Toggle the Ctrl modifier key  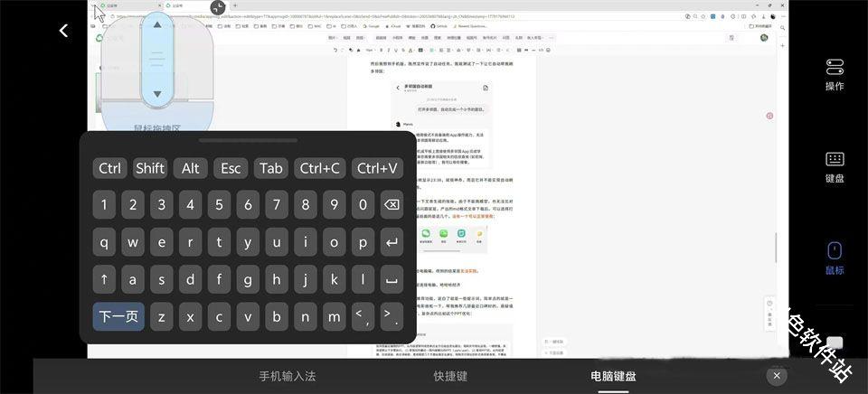coord(109,168)
